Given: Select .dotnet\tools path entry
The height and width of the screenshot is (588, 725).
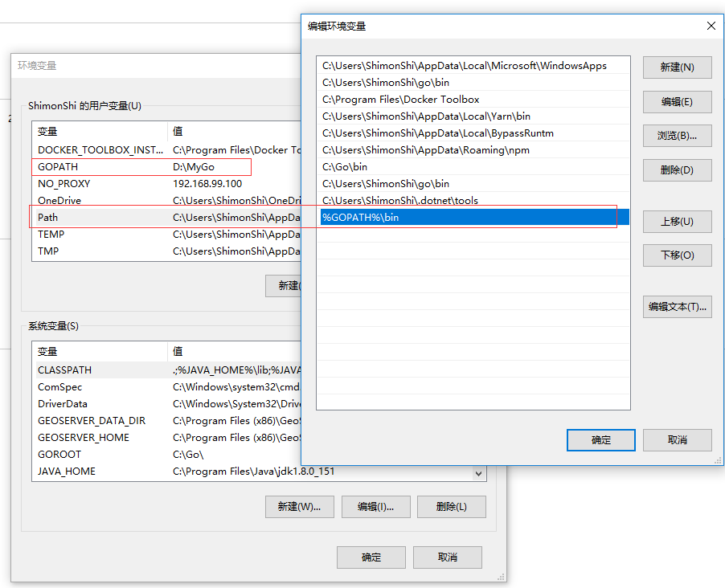Looking at the screenshot, I should tap(473, 201).
